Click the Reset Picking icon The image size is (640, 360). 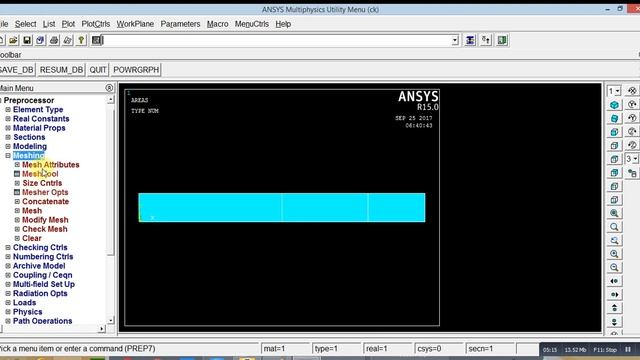pos(486,40)
